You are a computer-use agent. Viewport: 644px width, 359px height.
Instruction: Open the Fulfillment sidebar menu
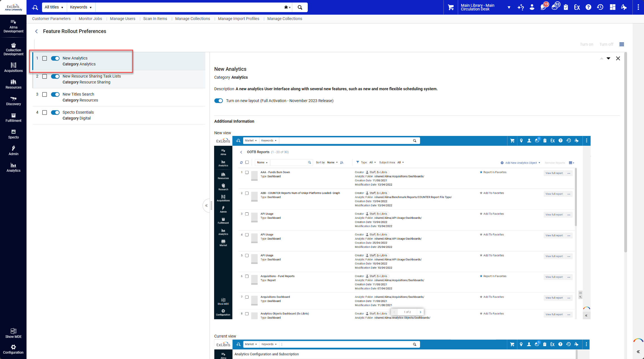[13, 118]
